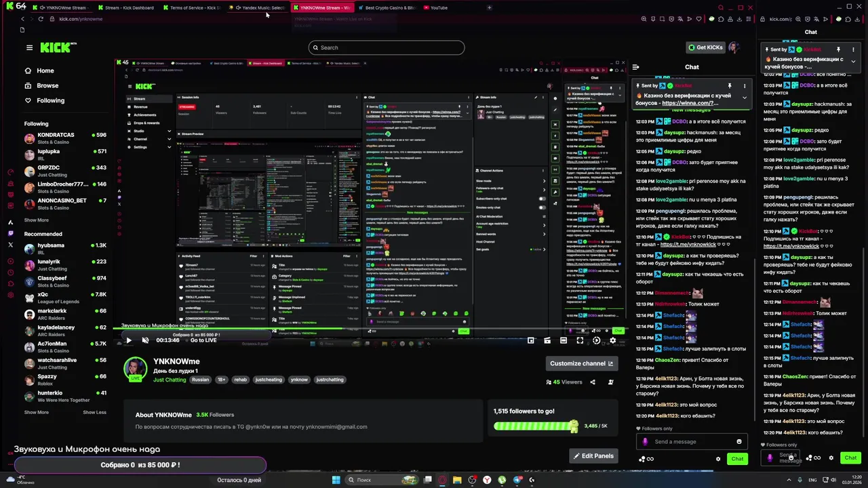Viewport: 868px width, 488px height.
Task: Click the Edit Panels button
Action: (593, 456)
